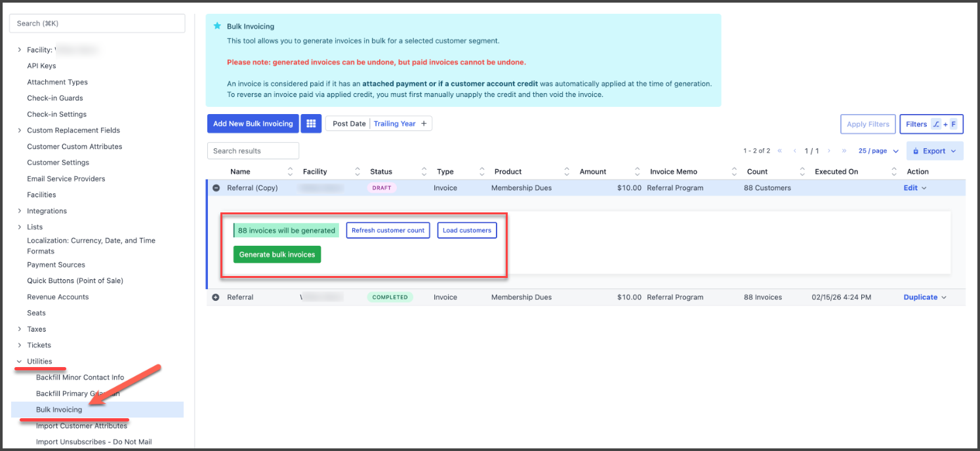Expand the Taxes sidebar section

19,329
